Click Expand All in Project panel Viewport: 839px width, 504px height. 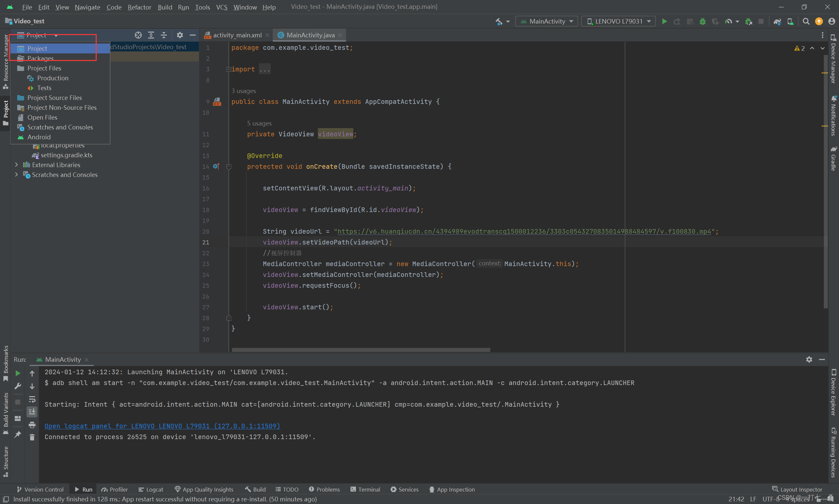point(151,35)
